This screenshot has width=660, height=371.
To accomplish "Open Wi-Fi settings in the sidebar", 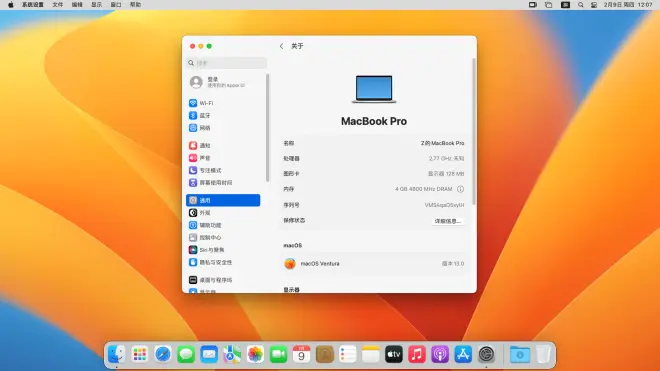I will tap(223, 103).
